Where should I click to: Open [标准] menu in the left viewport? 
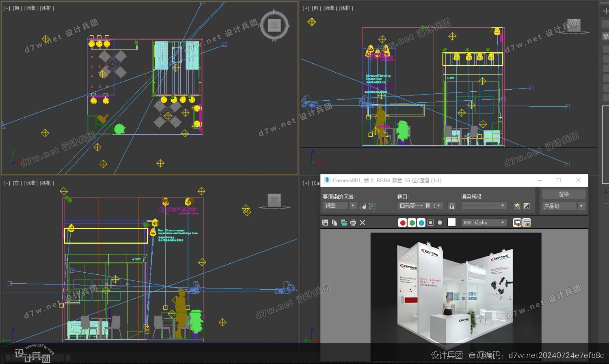click(31, 183)
